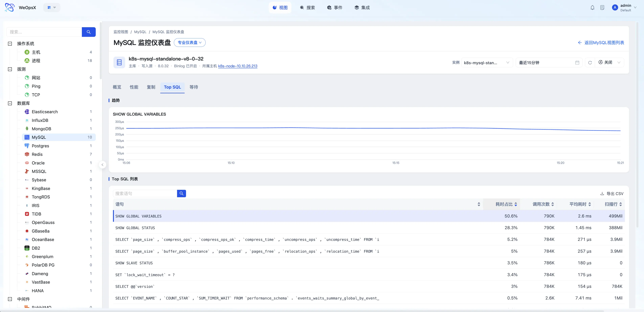Sort table by 语句 column
The image size is (644, 312).
click(x=479, y=204)
